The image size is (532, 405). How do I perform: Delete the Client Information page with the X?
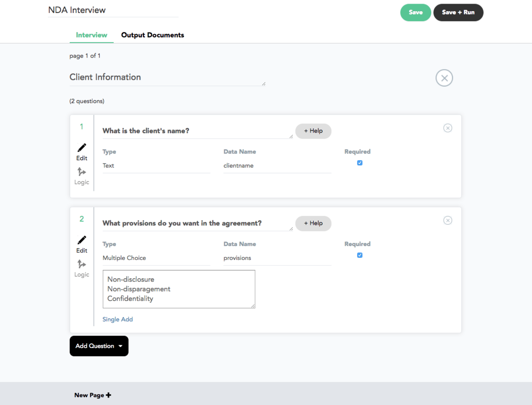click(x=444, y=78)
